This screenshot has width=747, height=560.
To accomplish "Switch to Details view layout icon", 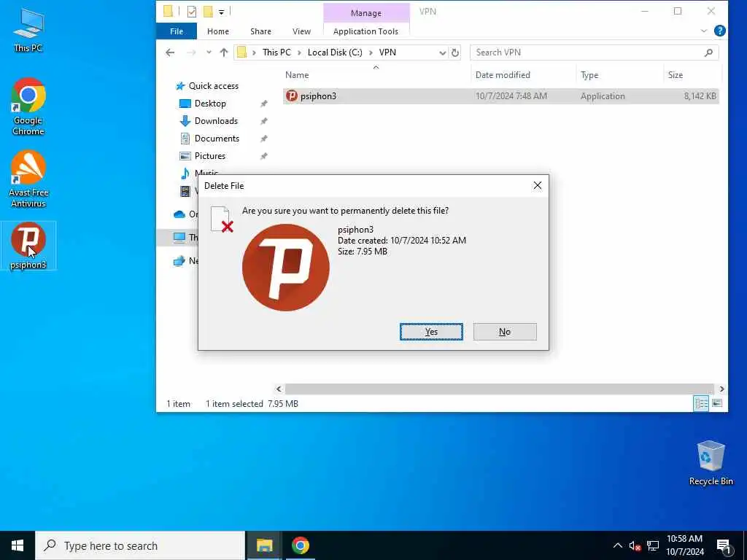I will pyautogui.click(x=701, y=404).
